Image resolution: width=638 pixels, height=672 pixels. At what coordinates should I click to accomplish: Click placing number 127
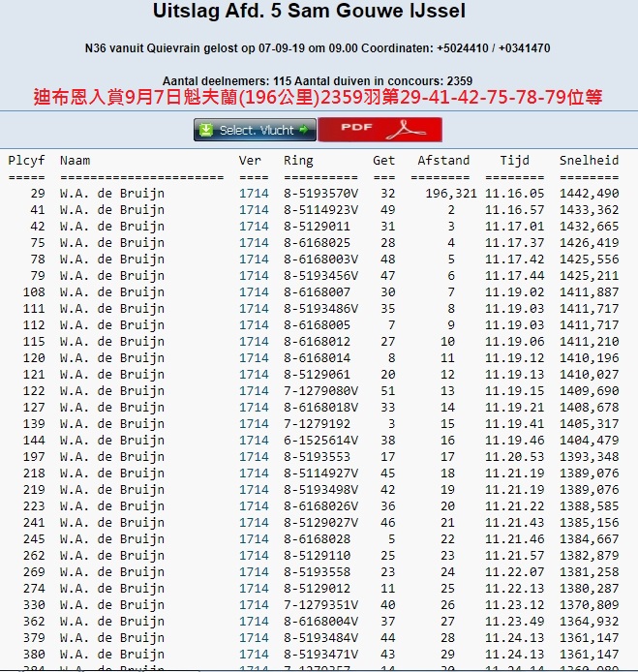tap(34, 408)
